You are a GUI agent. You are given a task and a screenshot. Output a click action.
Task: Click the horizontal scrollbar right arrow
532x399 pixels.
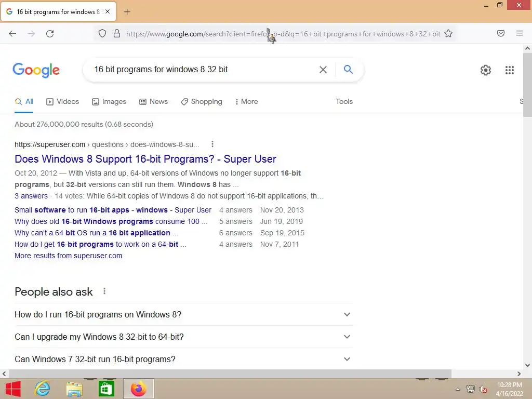click(519, 374)
